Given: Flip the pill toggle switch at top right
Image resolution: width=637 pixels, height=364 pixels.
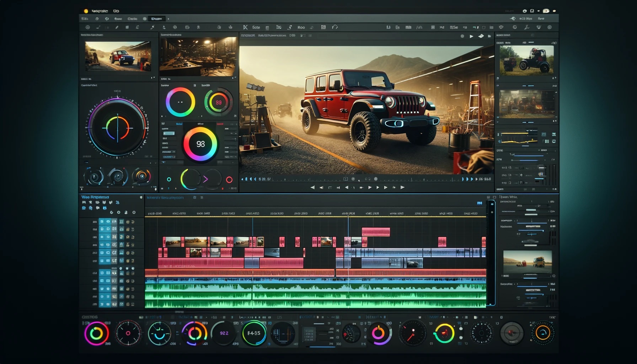Looking at the screenshot, I should tap(546, 11).
